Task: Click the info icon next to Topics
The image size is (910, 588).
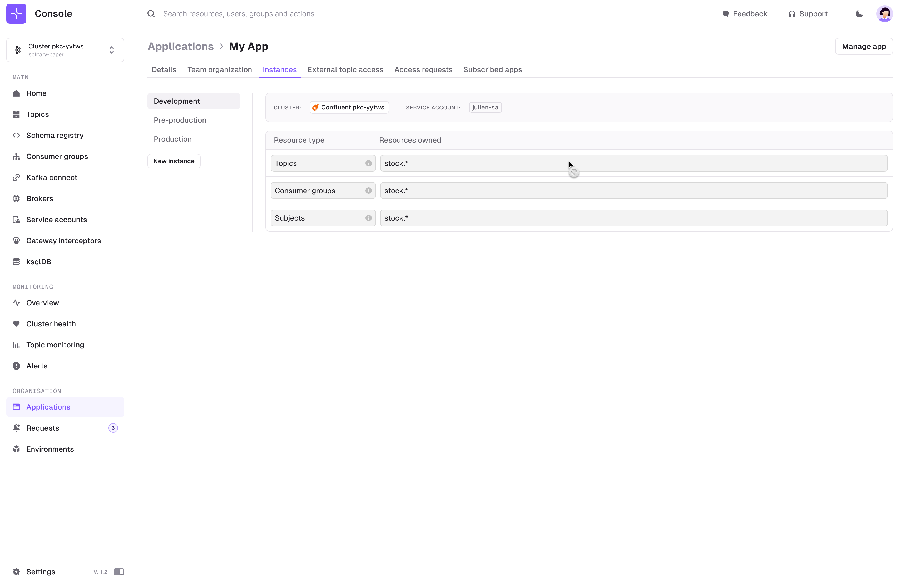Action: coord(369,163)
